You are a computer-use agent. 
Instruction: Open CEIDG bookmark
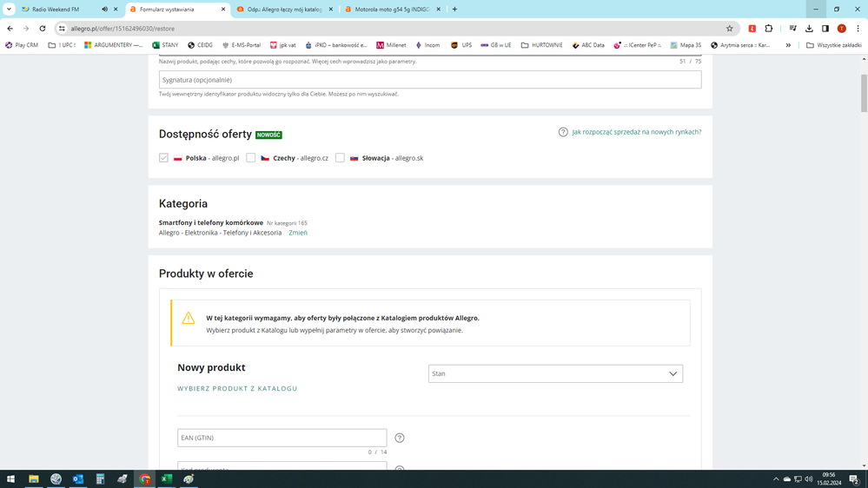(200, 45)
